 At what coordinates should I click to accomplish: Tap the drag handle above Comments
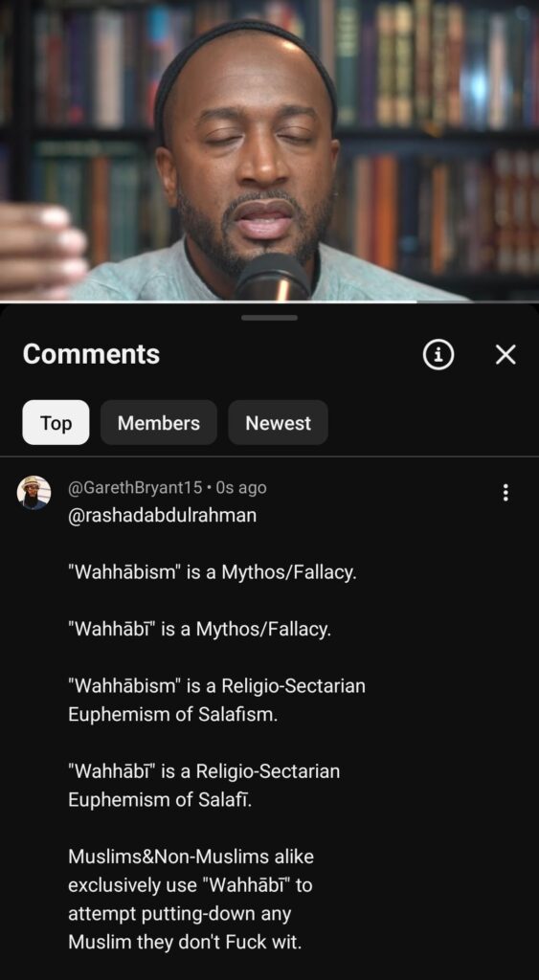click(270, 318)
